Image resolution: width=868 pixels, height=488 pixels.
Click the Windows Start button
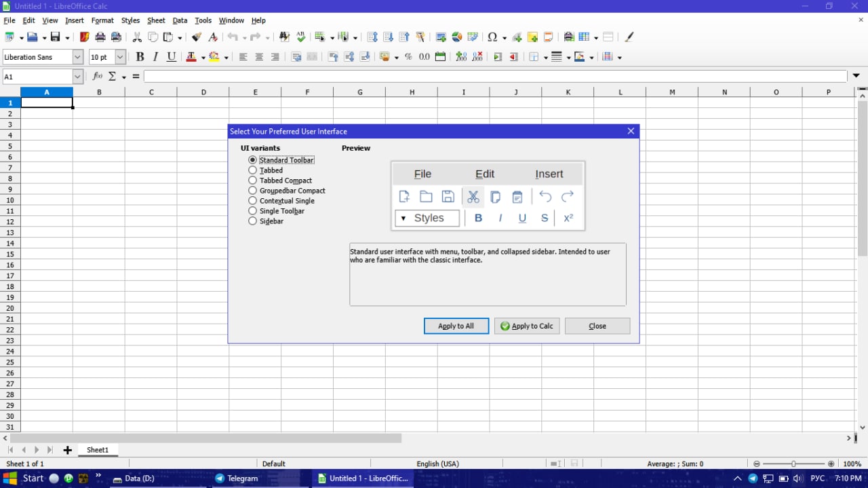[x=24, y=478]
